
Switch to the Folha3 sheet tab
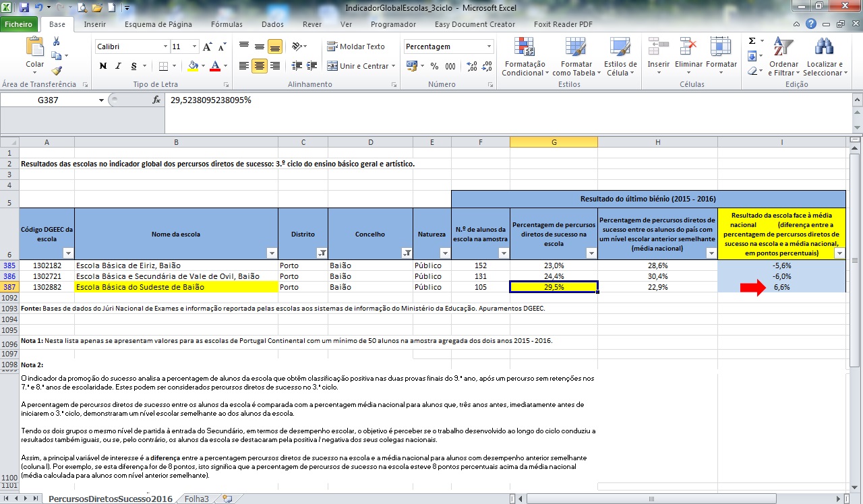(x=197, y=499)
